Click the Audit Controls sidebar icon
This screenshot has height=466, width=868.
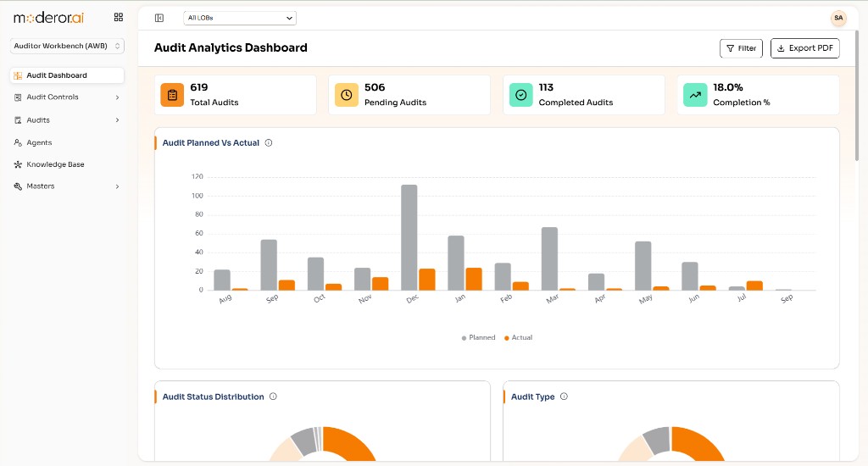tap(18, 97)
